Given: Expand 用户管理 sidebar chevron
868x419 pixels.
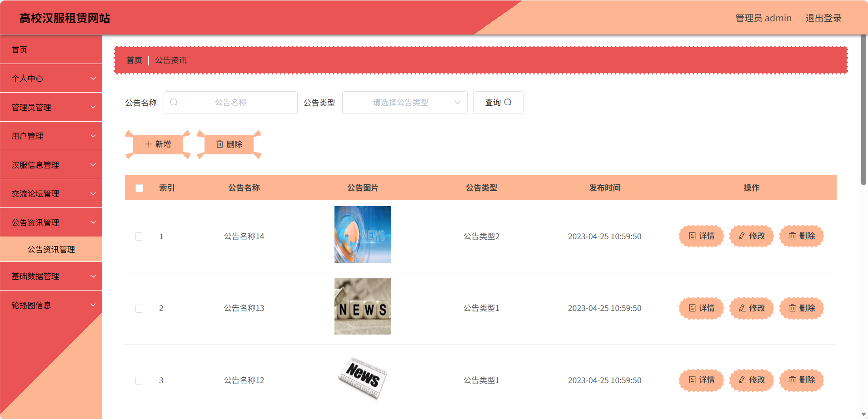Looking at the screenshot, I should tap(93, 136).
